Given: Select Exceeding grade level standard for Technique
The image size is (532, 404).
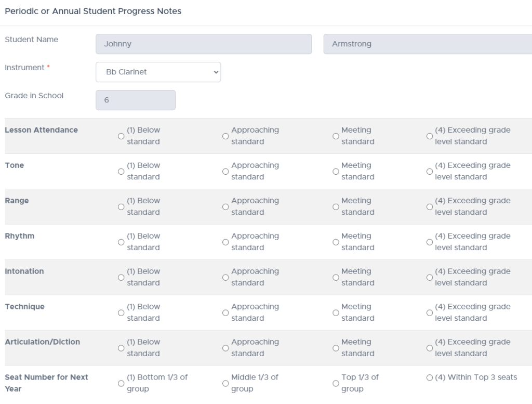Looking at the screenshot, I should pos(430,313).
